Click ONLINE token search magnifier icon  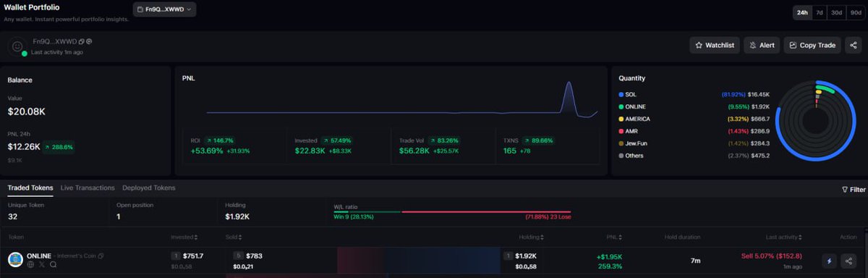coord(53,265)
